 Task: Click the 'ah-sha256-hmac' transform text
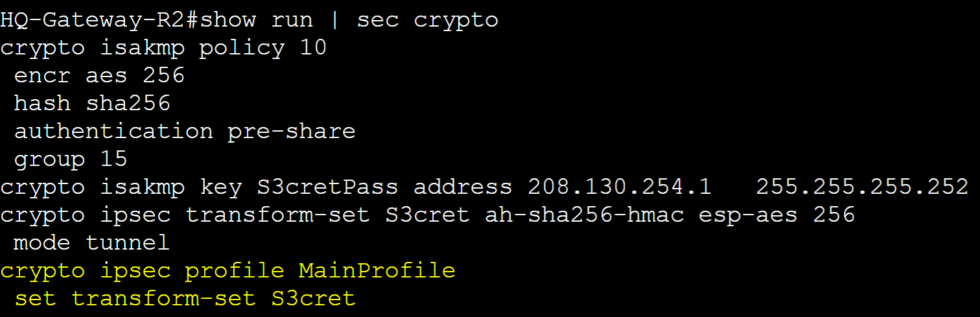(584, 215)
